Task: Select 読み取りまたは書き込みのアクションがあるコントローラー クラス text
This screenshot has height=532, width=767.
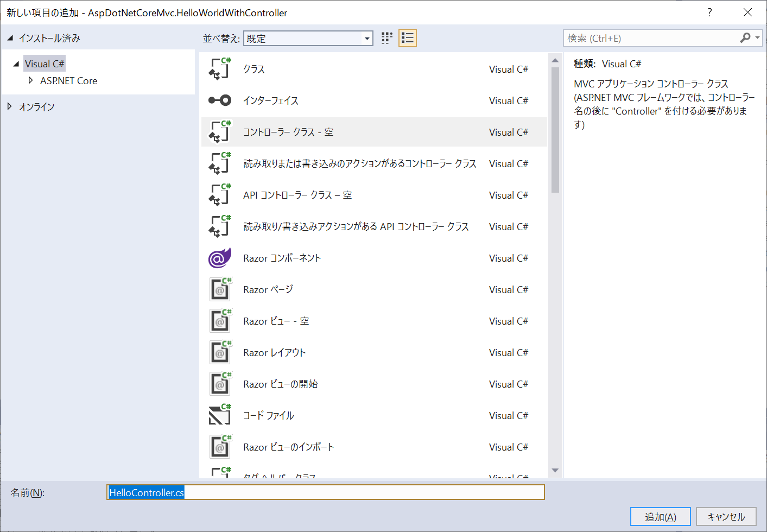Action: (360, 163)
